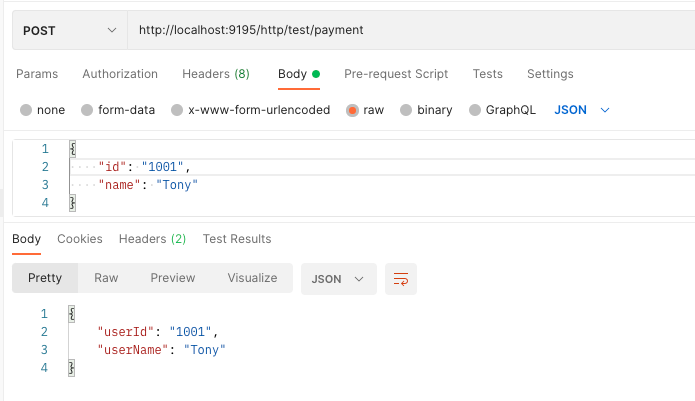Choose x-www-form-urlencoded body type

point(177,110)
